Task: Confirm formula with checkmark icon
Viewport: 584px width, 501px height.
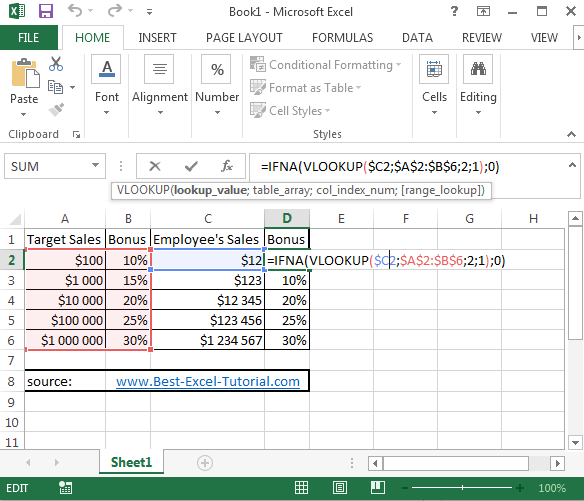Action: [191, 166]
